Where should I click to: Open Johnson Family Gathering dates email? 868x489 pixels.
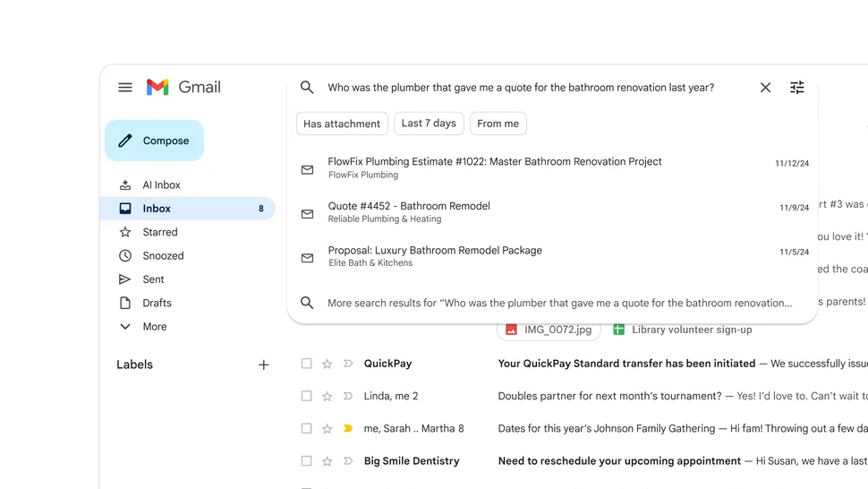tap(606, 429)
